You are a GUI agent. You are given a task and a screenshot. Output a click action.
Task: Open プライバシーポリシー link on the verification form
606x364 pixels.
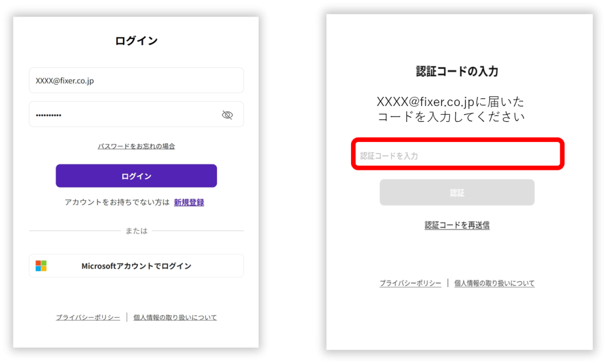410,284
